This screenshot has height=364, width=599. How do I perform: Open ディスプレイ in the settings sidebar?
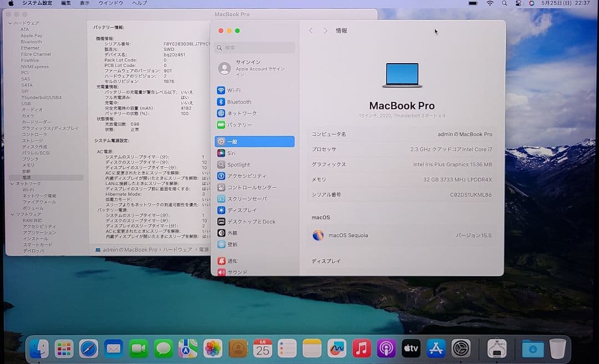click(255, 210)
